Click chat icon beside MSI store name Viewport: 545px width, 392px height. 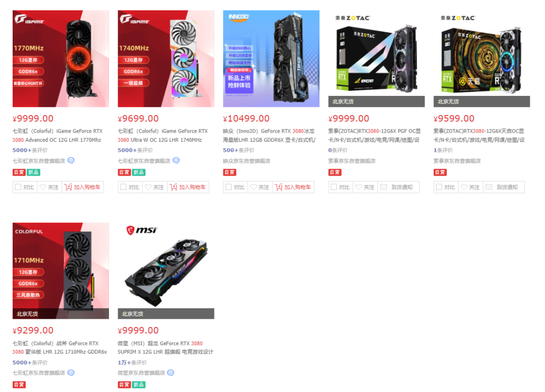coord(171,373)
